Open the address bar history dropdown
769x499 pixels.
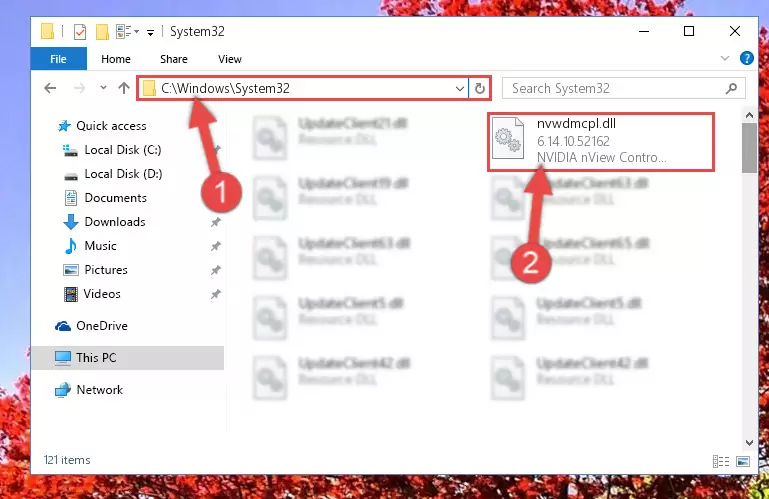click(460, 88)
